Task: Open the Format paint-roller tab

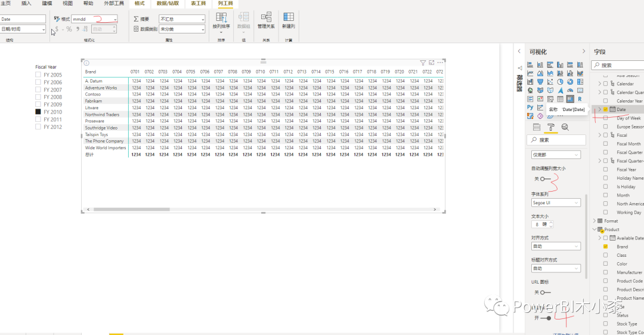Action: click(x=551, y=127)
